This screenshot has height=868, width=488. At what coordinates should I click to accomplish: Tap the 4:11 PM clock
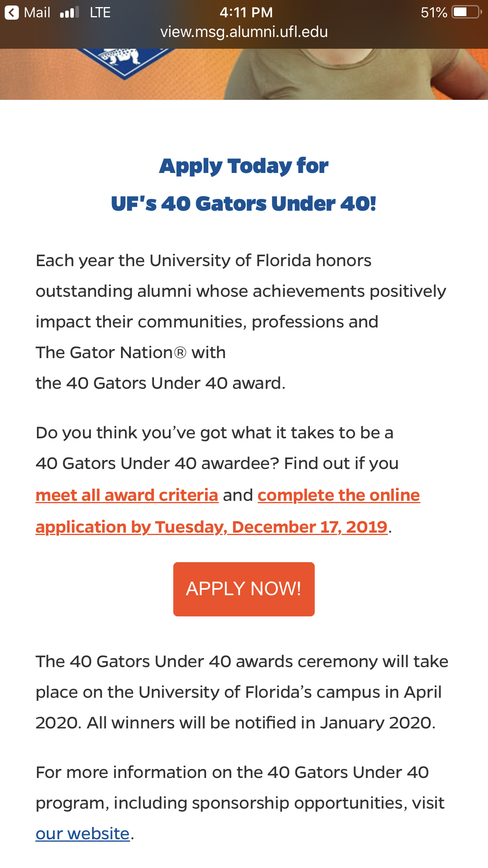pyautogui.click(x=246, y=12)
